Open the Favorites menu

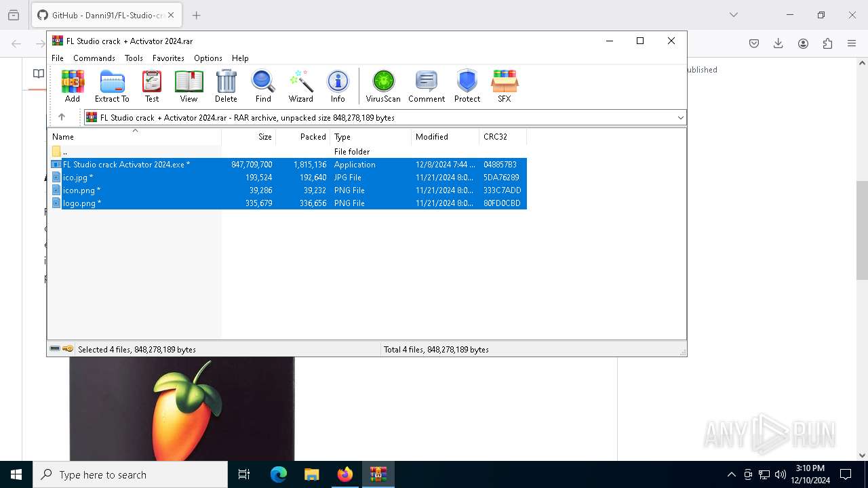tap(168, 58)
